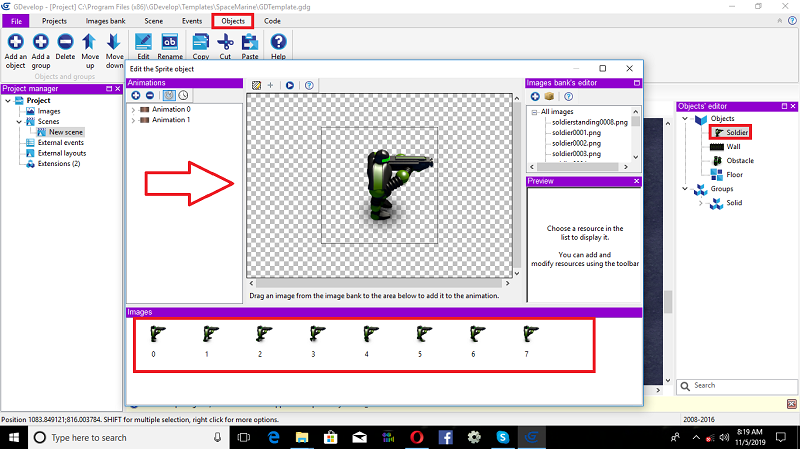Open help in Images bank's editor
Viewport: 800px width, 449px height.
click(x=568, y=96)
